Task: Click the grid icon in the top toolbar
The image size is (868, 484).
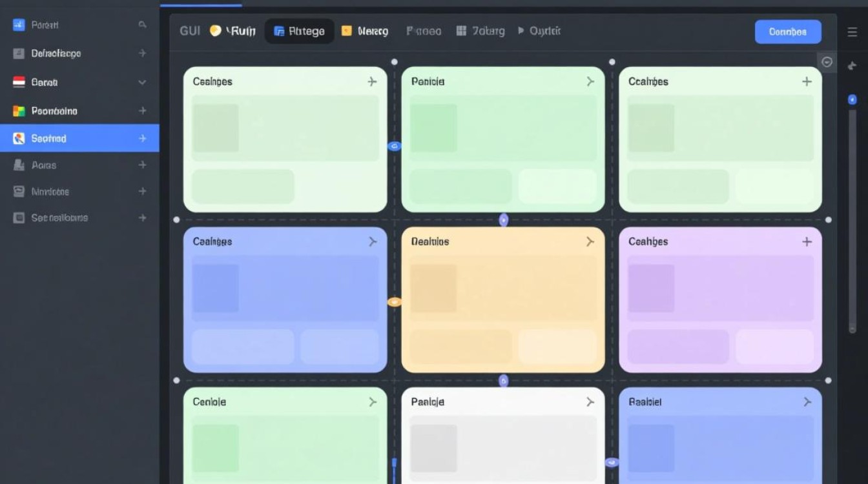Action: pos(461,31)
